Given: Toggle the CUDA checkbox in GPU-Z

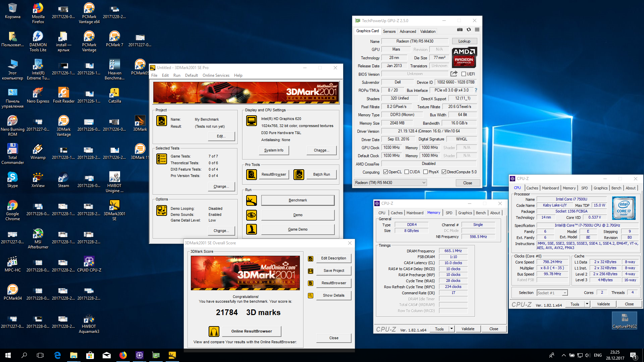Looking at the screenshot, I should (x=407, y=172).
